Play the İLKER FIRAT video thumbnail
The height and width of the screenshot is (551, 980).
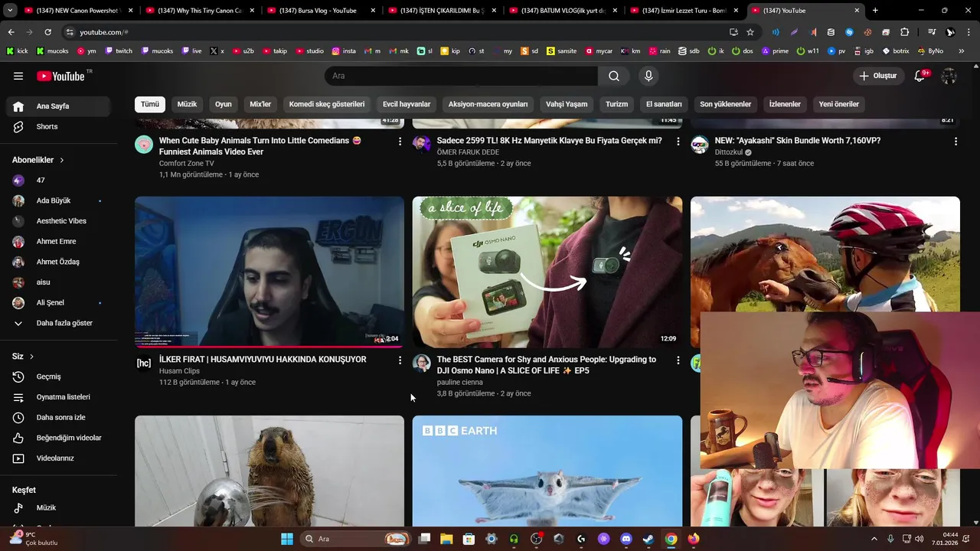coord(269,272)
